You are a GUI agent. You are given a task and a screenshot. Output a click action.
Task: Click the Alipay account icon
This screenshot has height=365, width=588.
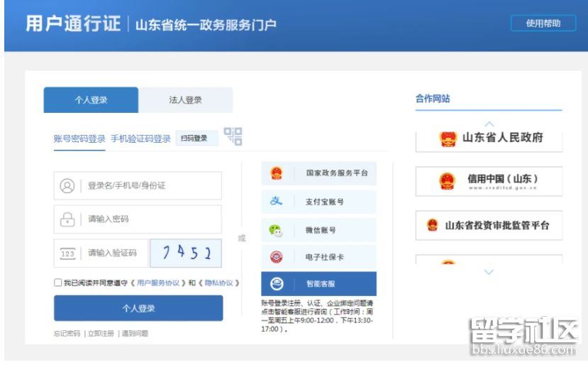(x=276, y=202)
